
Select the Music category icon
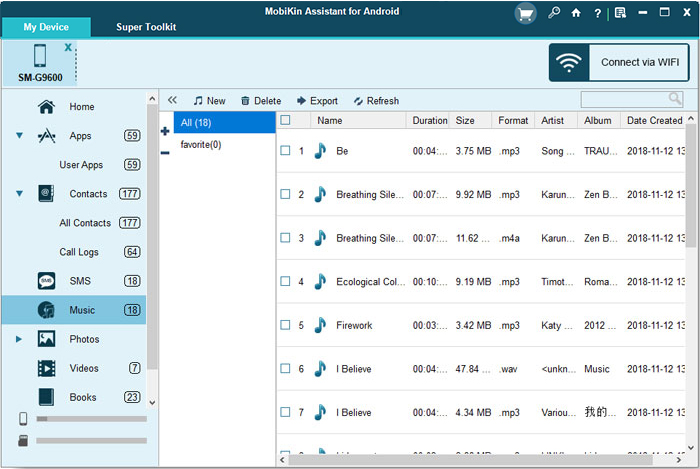pyautogui.click(x=46, y=310)
